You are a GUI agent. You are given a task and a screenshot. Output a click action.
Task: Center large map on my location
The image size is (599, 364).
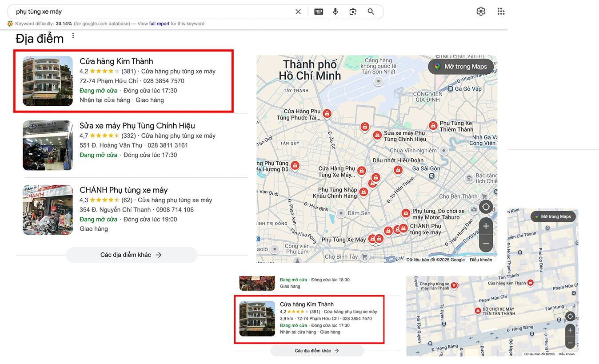tap(486, 207)
